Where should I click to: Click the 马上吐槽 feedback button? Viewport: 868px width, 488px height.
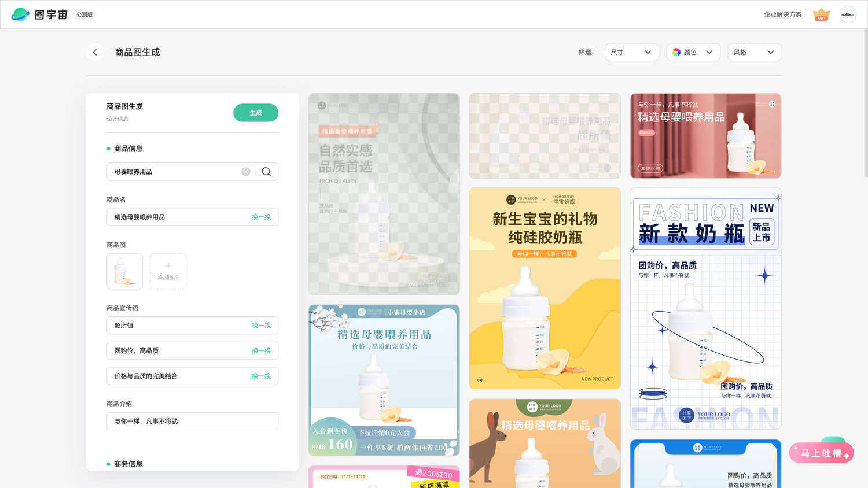coord(821,453)
